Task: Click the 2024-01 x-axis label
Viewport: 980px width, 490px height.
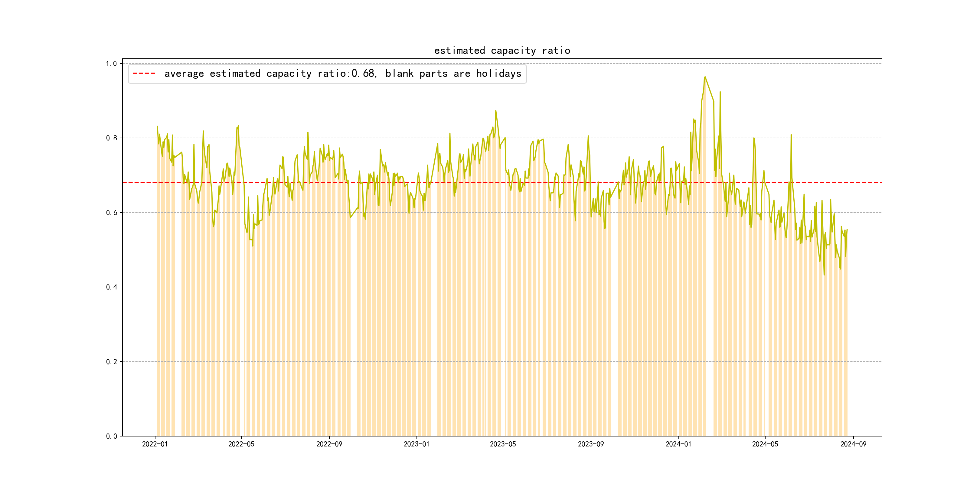Action: 678,444
